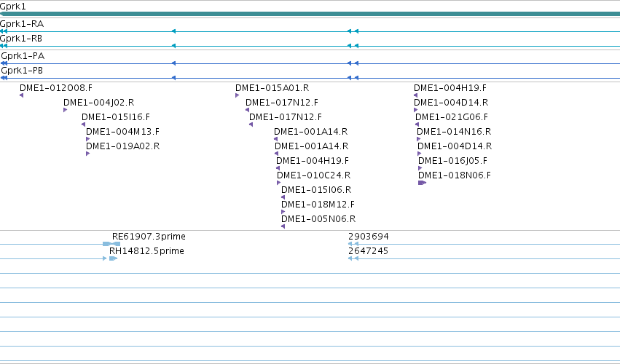The image size is (620, 364).
Task: Select the Gprk1-PB protein label
Action: [22, 71]
